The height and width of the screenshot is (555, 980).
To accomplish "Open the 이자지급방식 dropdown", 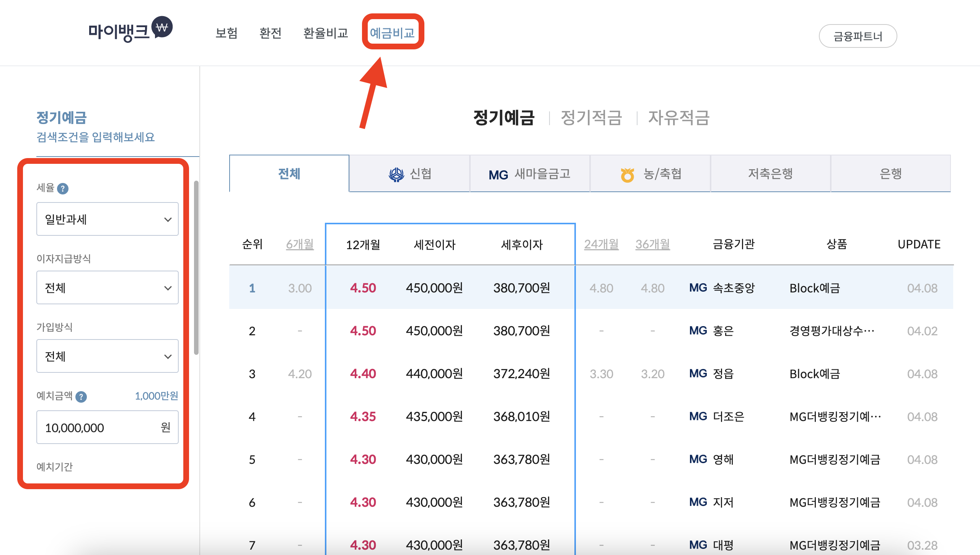I will (x=108, y=287).
